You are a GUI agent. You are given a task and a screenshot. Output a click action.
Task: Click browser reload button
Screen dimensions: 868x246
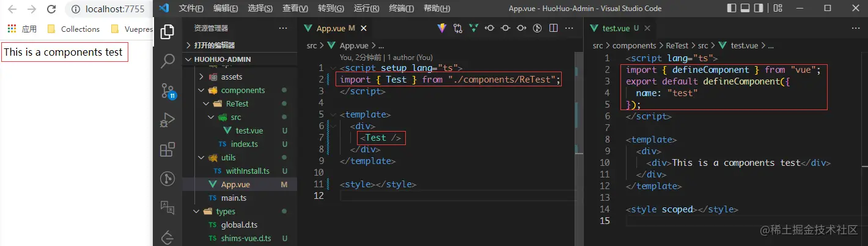click(x=52, y=9)
